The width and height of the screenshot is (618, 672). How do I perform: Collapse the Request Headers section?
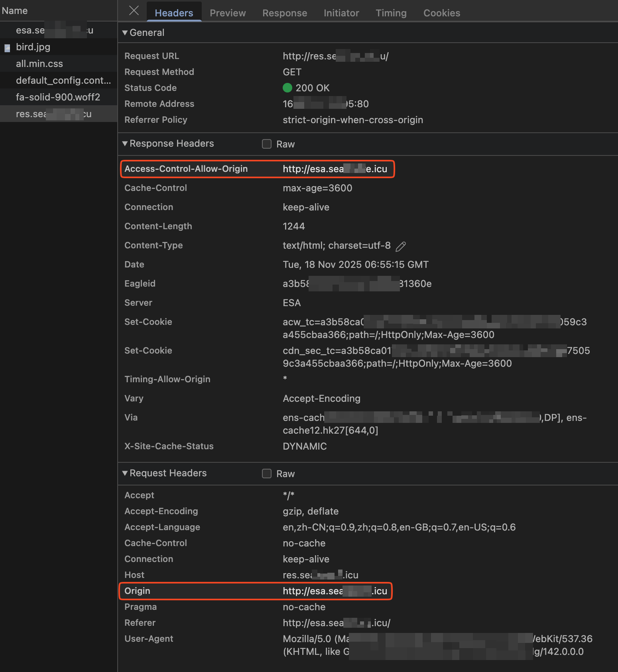125,473
